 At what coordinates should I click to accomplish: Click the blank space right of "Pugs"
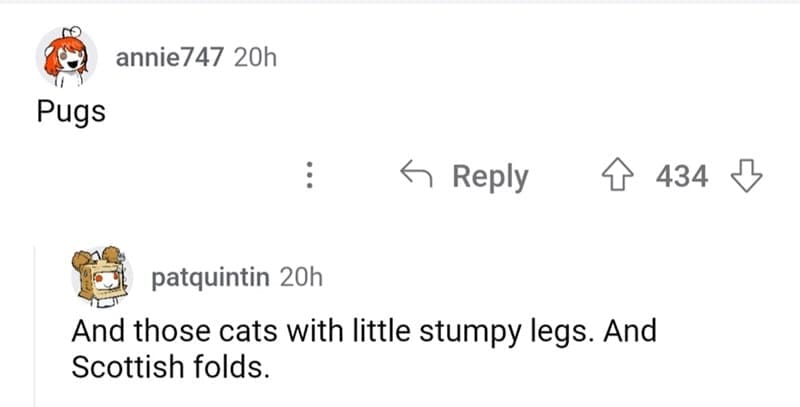click(x=400, y=112)
